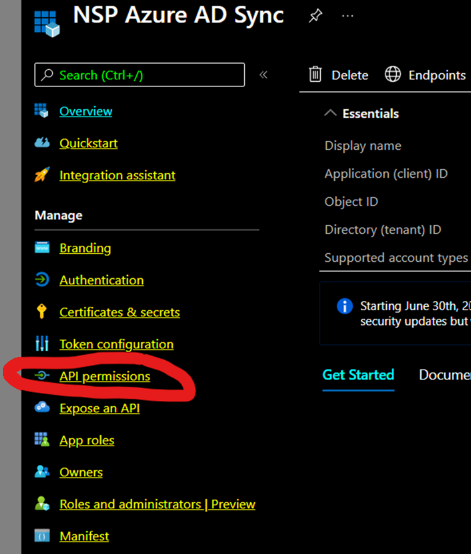Open the ellipsis more options menu

348,16
